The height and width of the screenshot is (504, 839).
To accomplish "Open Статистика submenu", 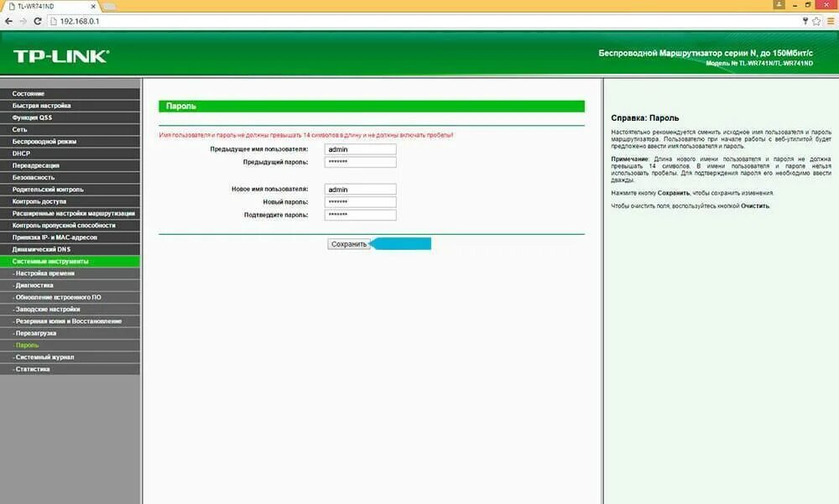I will click(70, 369).
